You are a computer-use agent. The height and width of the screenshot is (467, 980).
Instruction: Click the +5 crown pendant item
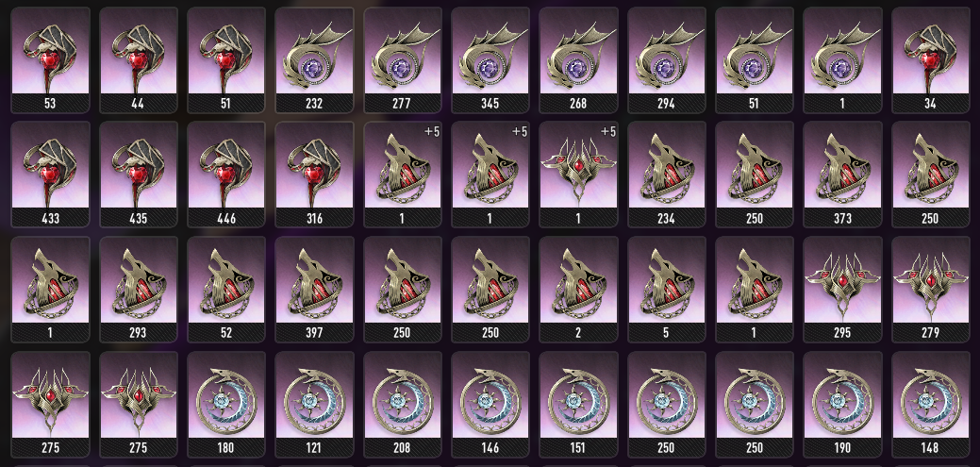pos(578,175)
